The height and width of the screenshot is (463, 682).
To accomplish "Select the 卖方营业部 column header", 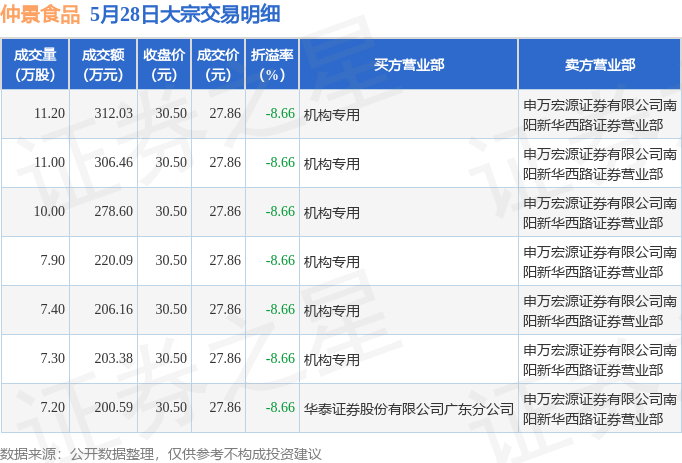I will 599,64.
